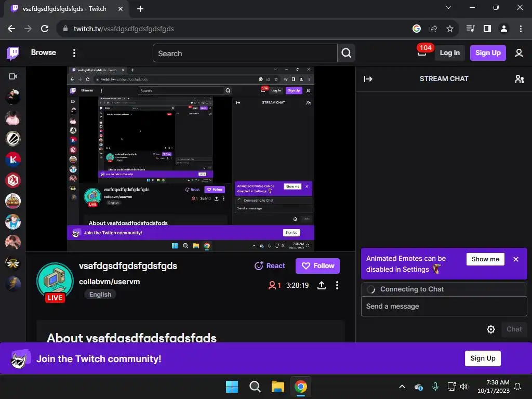
Task: Open a new browser tab
Action: tap(140, 9)
